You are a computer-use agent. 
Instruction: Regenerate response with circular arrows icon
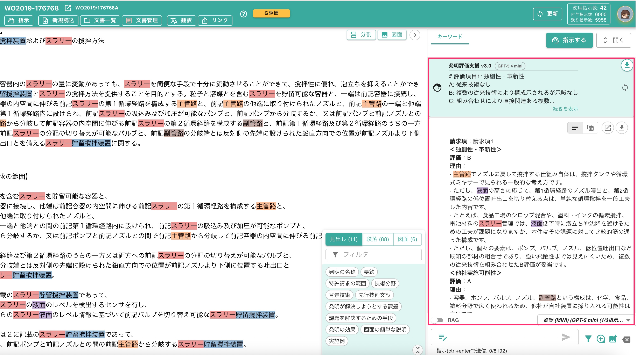click(x=625, y=88)
